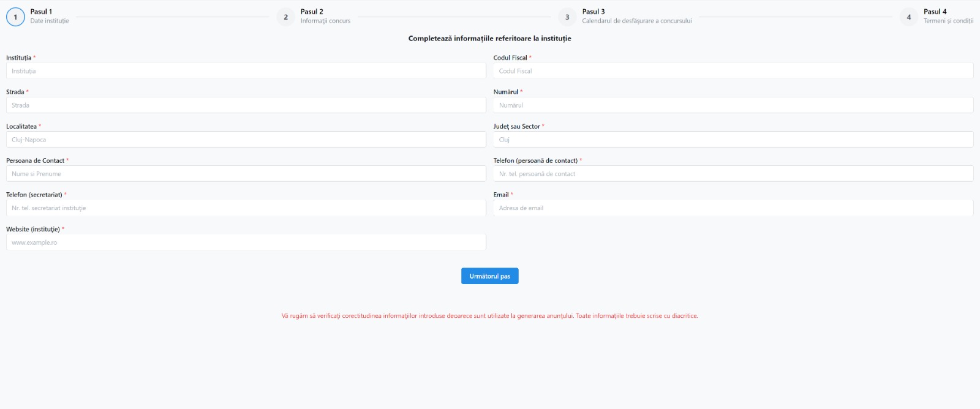Click the step 3 circle icon

pos(567,17)
